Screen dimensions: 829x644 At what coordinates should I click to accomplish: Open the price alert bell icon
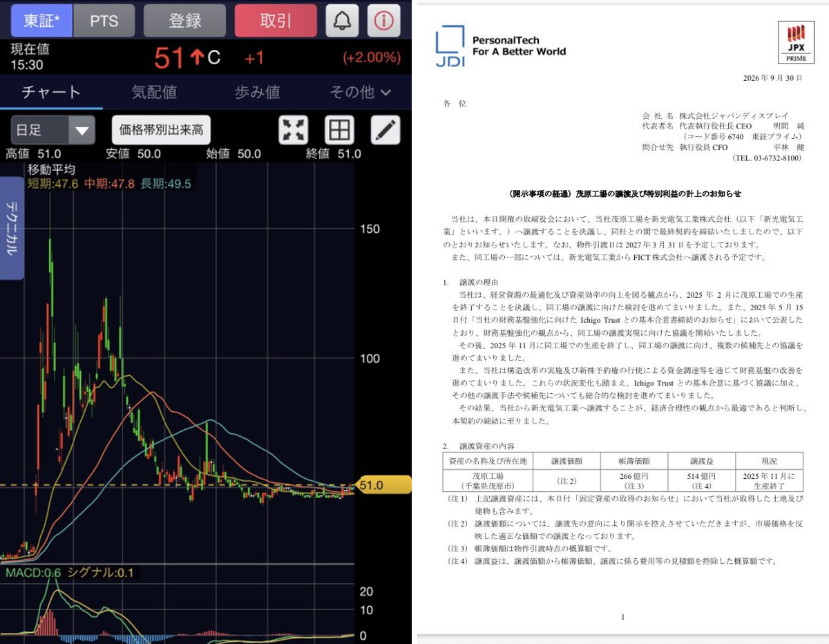[342, 21]
